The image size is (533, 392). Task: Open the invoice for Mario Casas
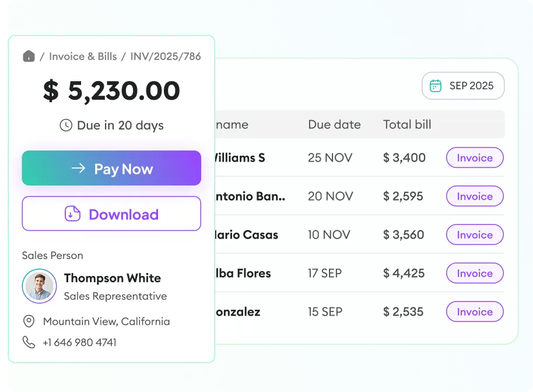[x=474, y=235]
